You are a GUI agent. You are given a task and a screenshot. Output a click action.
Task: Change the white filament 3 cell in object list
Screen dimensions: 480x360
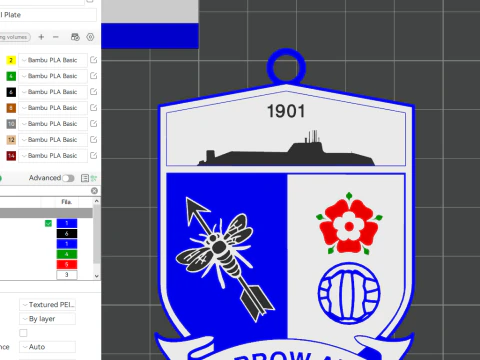pos(67,275)
